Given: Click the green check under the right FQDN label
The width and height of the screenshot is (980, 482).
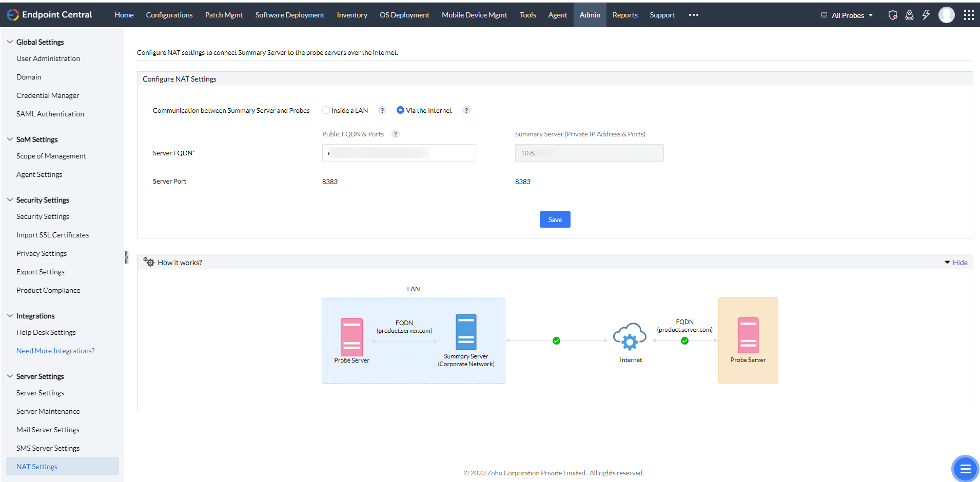Looking at the screenshot, I should [x=684, y=340].
